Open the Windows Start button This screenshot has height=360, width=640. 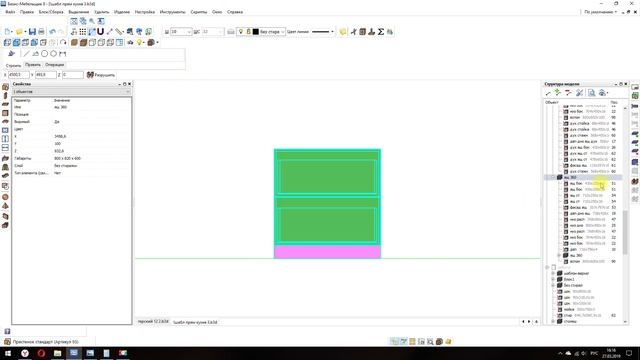click(8, 353)
